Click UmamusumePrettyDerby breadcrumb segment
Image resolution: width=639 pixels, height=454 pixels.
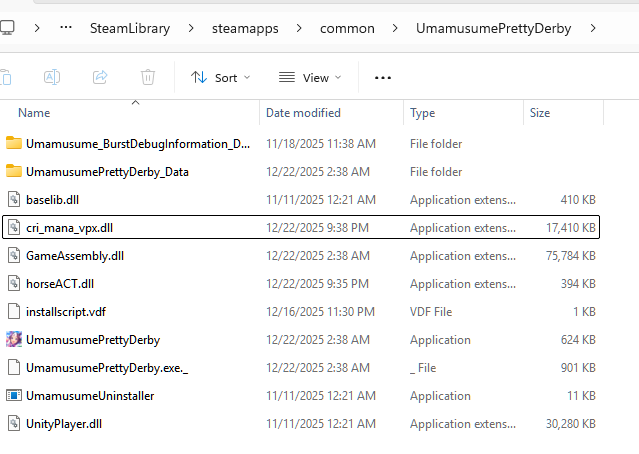[x=493, y=29]
